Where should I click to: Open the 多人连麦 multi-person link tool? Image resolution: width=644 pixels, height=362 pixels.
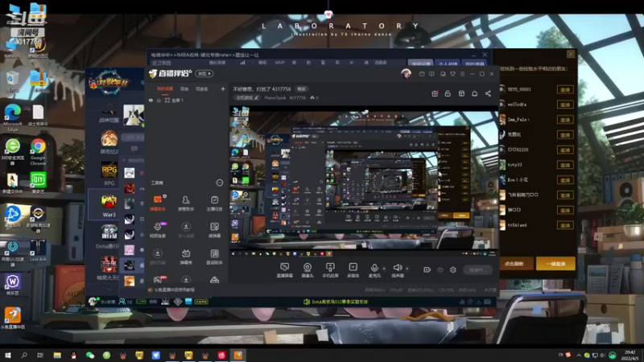[186, 230]
